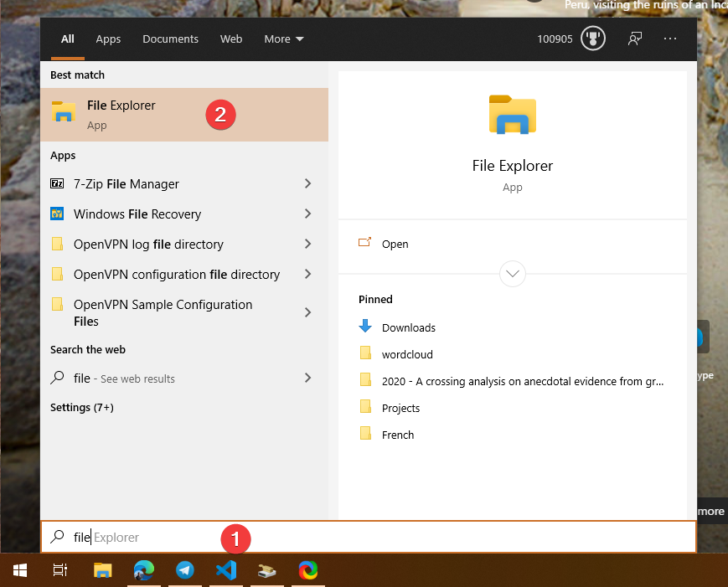Open the pinned French folder
Image resolution: width=728 pixels, height=587 pixels.
click(397, 435)
